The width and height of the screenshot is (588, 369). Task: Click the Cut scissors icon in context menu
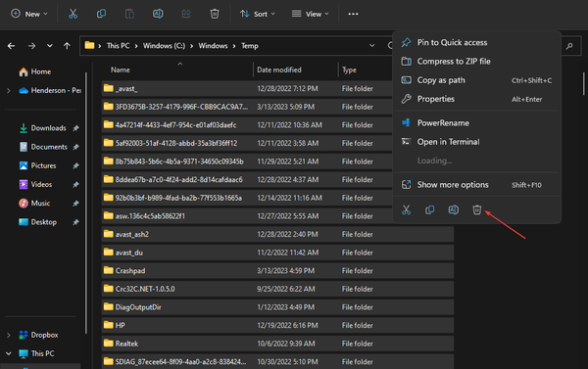[x=406, y=209]
